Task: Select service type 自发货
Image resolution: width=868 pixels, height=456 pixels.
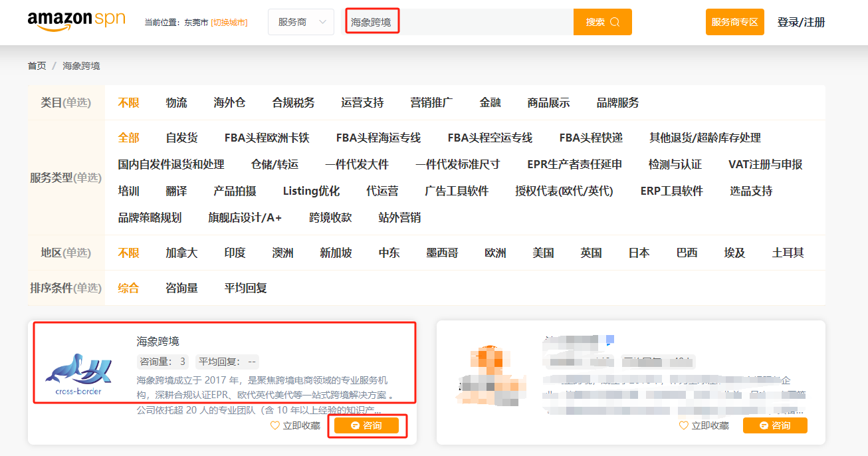Action: (182, 138)
